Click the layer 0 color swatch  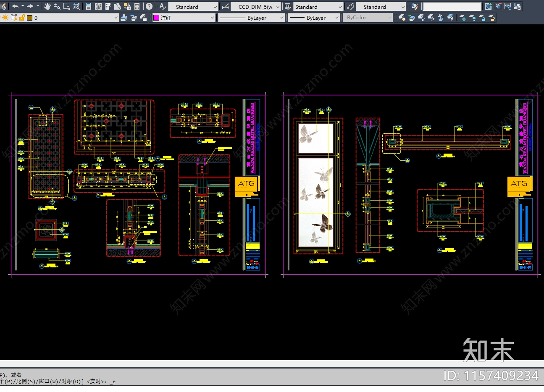29,18
